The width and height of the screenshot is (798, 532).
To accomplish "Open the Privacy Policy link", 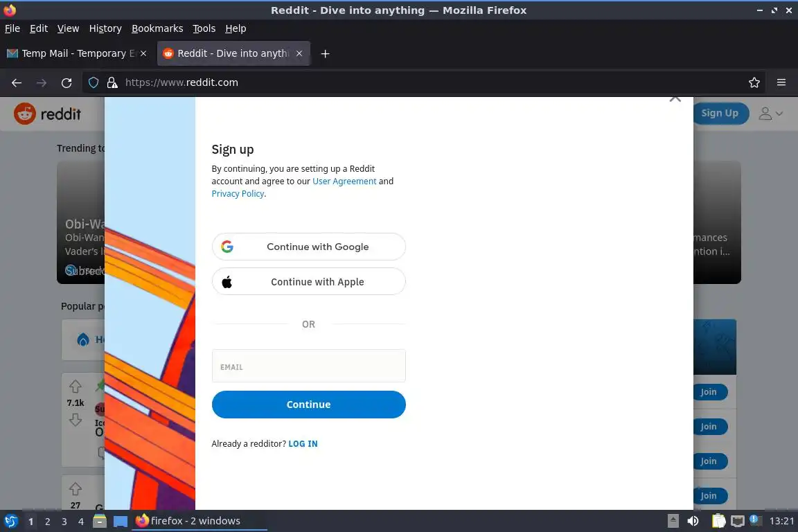I will tap(238, 194).
